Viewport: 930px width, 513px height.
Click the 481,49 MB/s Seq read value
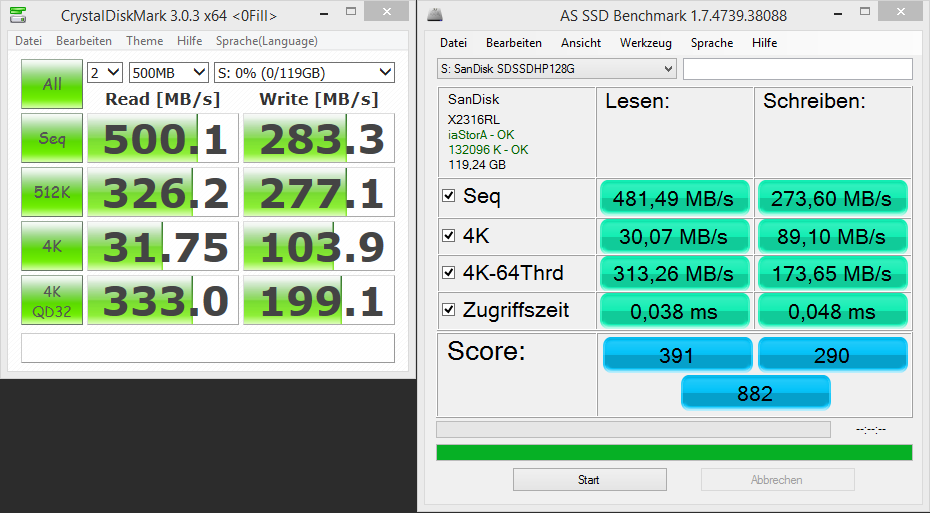pyautogui.click(x=674, y=197)
